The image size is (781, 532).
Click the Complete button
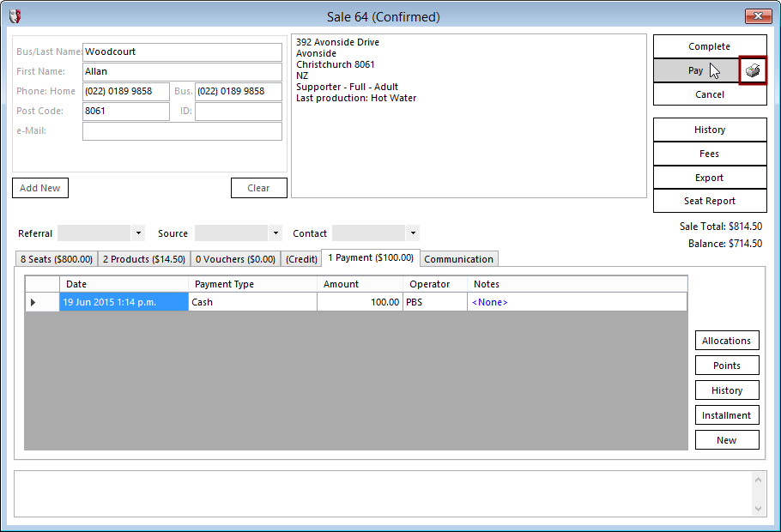(710, 46)
